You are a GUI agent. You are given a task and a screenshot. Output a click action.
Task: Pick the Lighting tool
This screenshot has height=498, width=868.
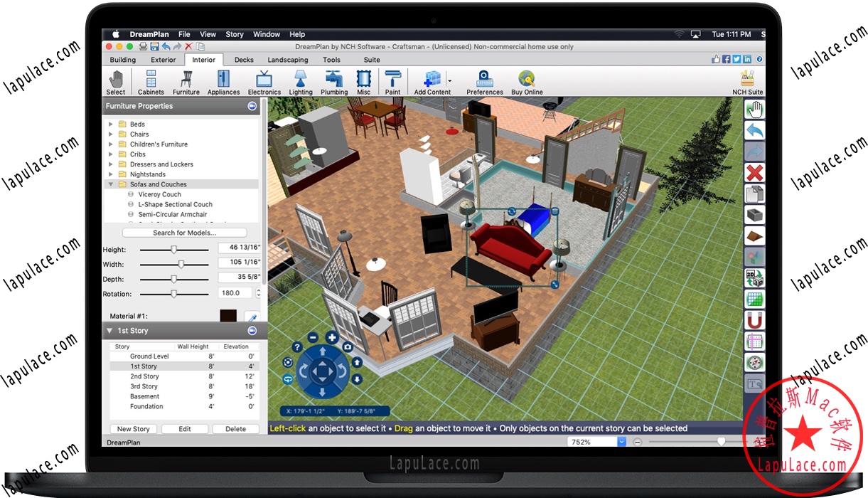click(301, 83)
